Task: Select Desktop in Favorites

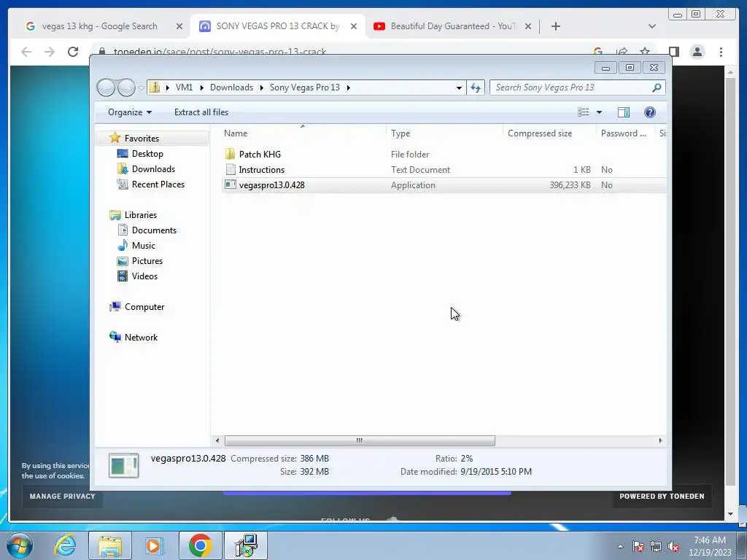Action: tap(147, 154)
